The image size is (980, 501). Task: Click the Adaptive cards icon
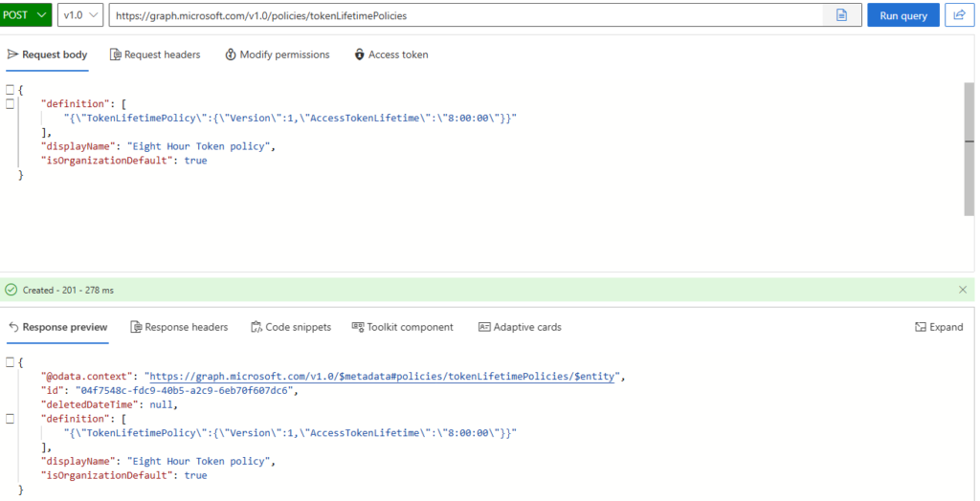[484, 327]
